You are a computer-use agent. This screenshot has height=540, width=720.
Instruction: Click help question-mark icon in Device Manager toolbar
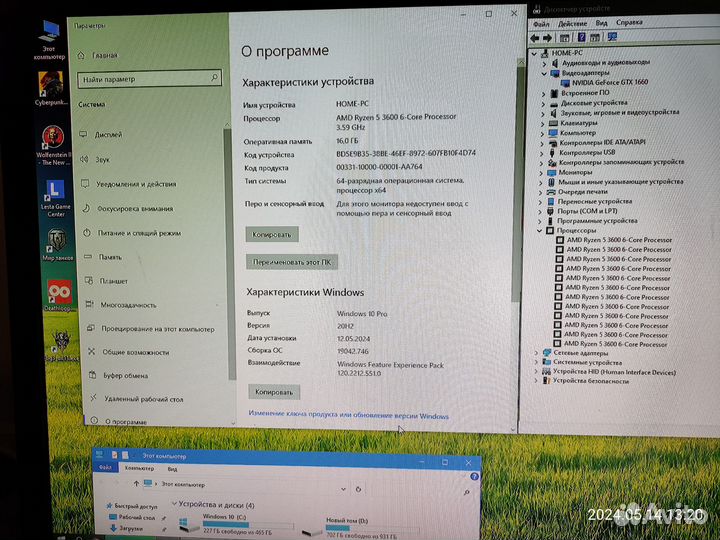(x=581, y=38)
